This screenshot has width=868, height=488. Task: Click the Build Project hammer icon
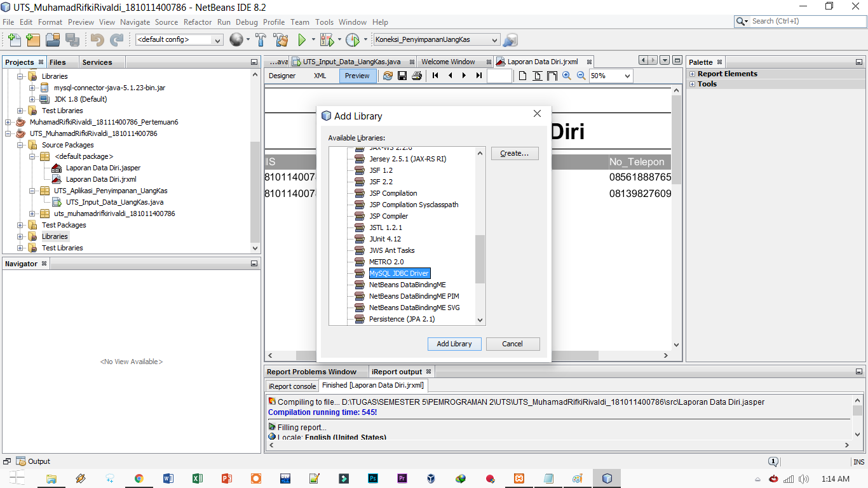tap(261, 39)
